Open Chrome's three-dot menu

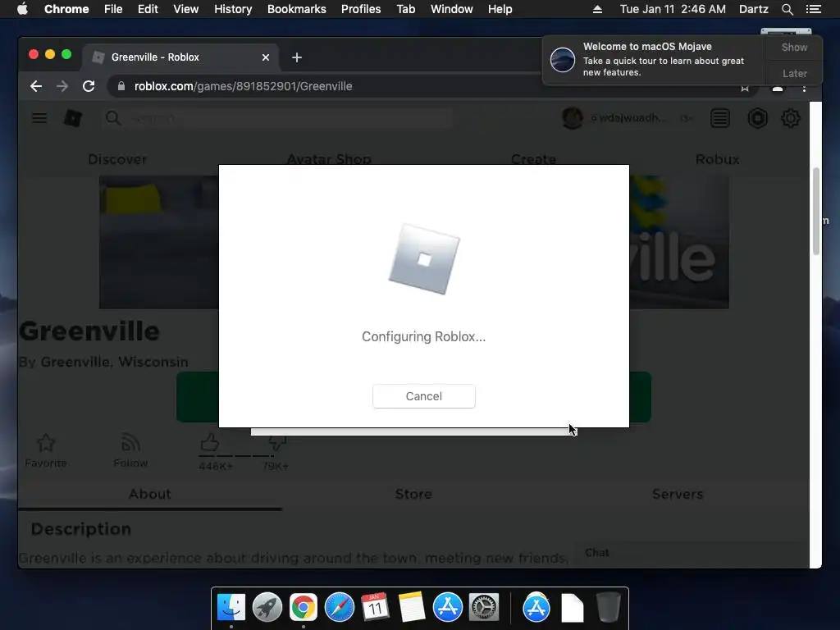[804, 89]
